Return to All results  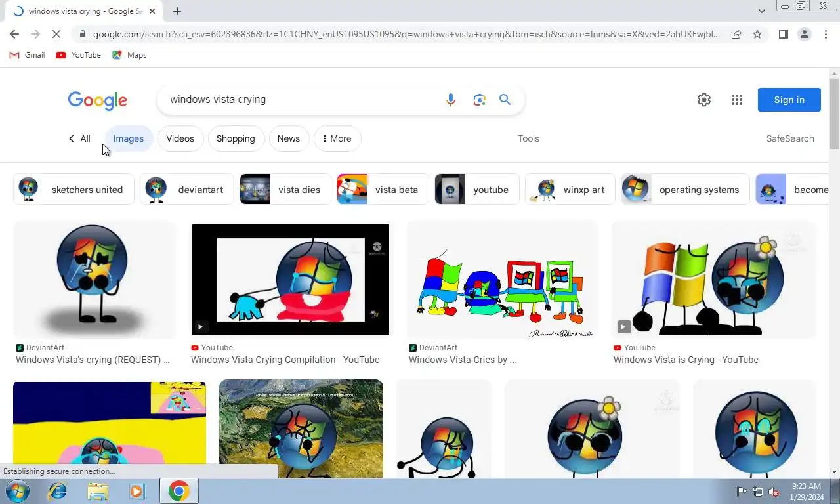[79, 138]
